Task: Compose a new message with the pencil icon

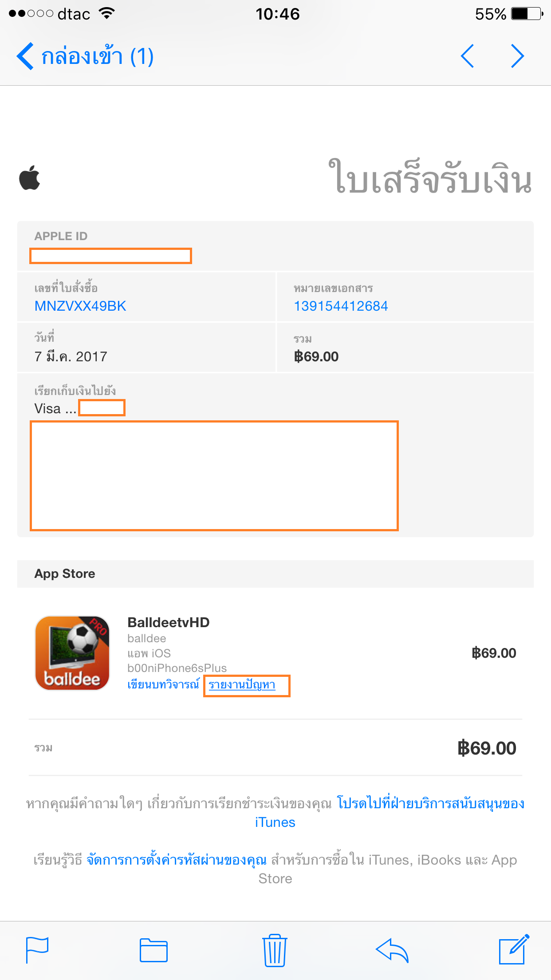Action: click(514, 950)
